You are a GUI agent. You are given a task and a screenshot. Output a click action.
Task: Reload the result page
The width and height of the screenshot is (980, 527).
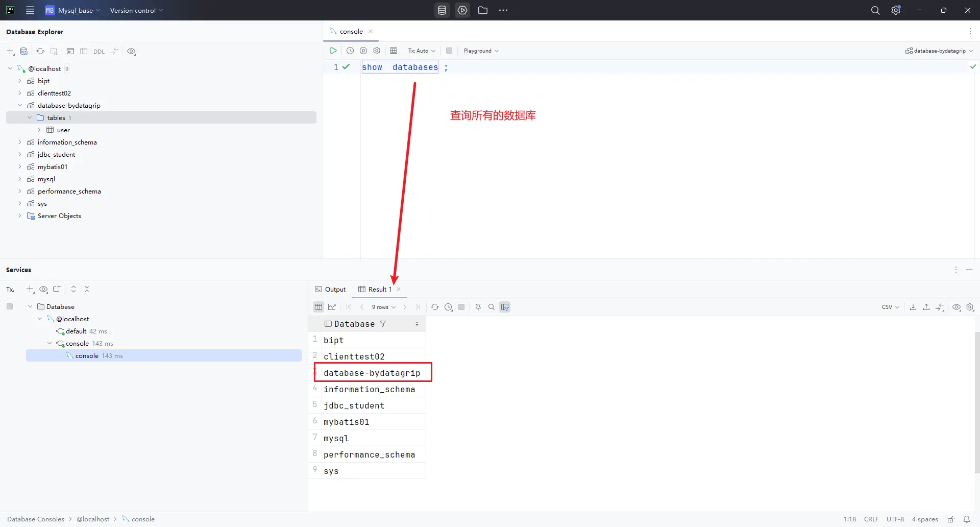pyautogui.click(x=435, y=307)
